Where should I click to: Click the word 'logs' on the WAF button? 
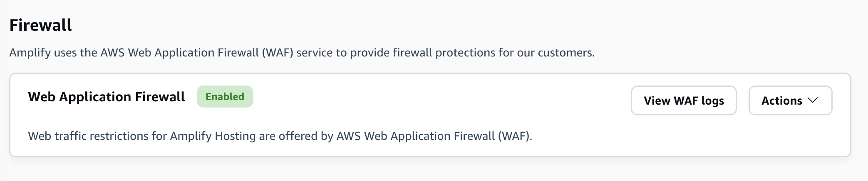(712, 101)
